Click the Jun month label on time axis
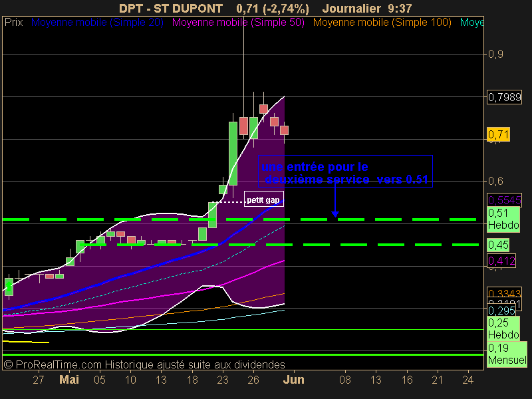Image resolution: width=532 pixels, height=399 pixels. [x=293, y=379]
